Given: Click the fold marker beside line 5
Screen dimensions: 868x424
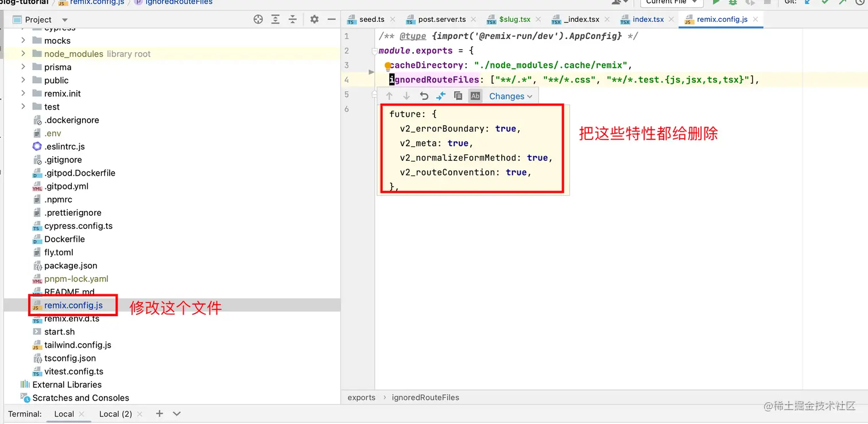Looking at the screenshot, I should [x=374, y=95].
